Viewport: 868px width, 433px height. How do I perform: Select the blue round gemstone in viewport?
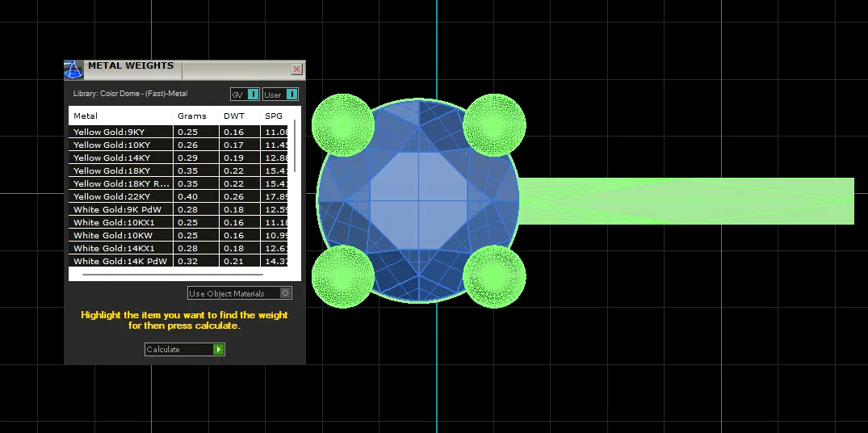tap(418, 201)
